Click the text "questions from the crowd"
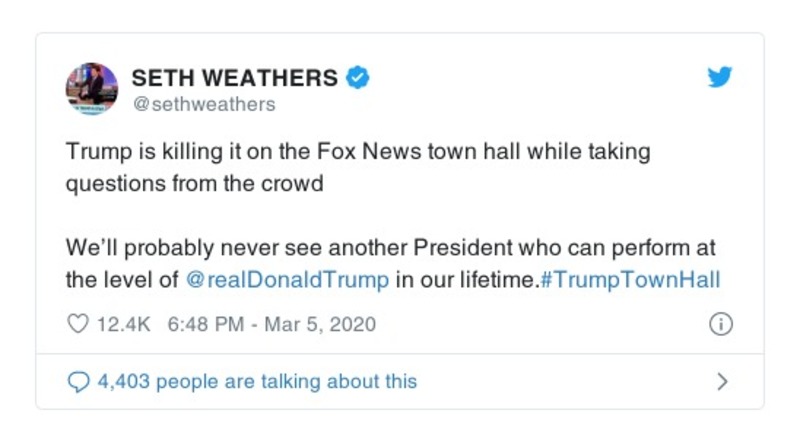 coord(194,184)
